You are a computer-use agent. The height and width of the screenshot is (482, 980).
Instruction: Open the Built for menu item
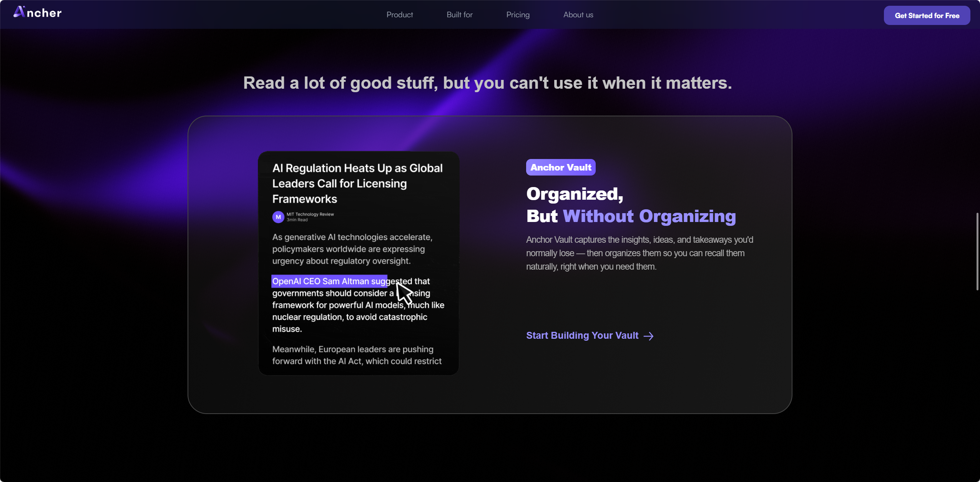click(x=460, y=15)
